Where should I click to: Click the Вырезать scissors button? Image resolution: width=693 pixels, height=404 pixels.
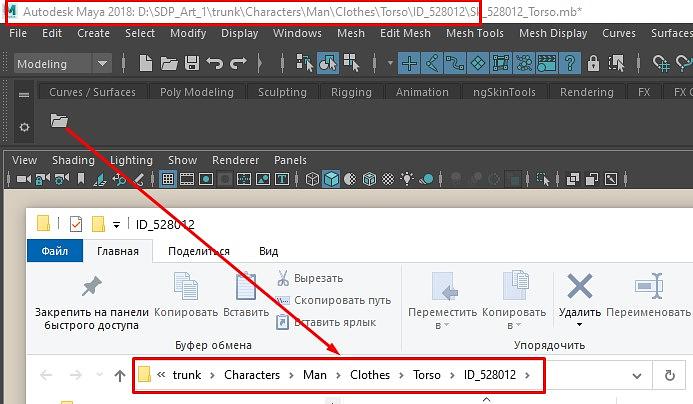[310, 278]
